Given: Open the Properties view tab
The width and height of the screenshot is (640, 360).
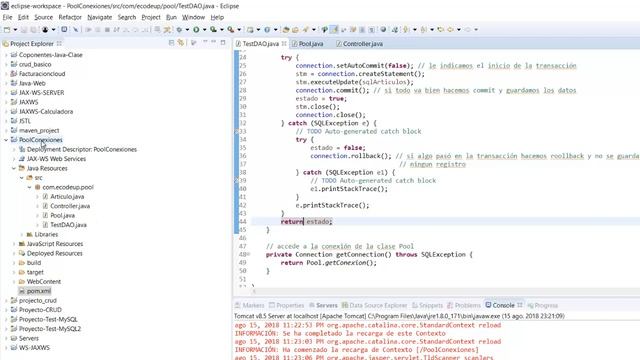Looking at the screenshot, I should [x=287, y=305].
